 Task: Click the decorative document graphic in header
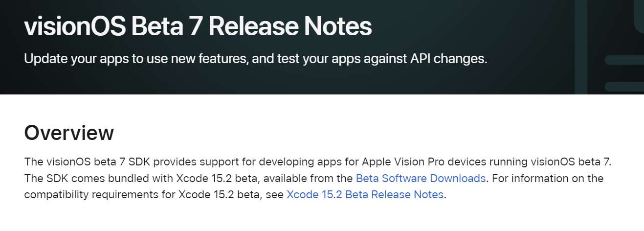[609, 47]
